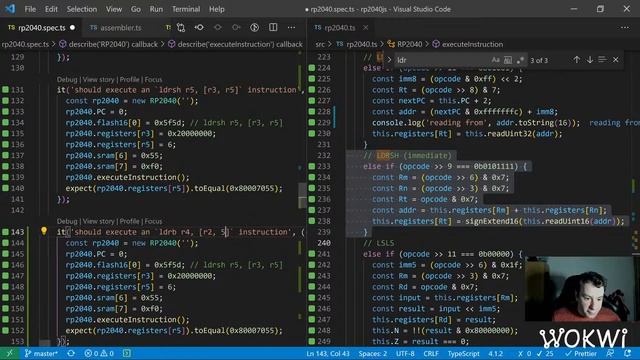Click TypeScript version 4.1.2 indicator
The height and width of the screenshot is (360, 640).
pos(496,353)
